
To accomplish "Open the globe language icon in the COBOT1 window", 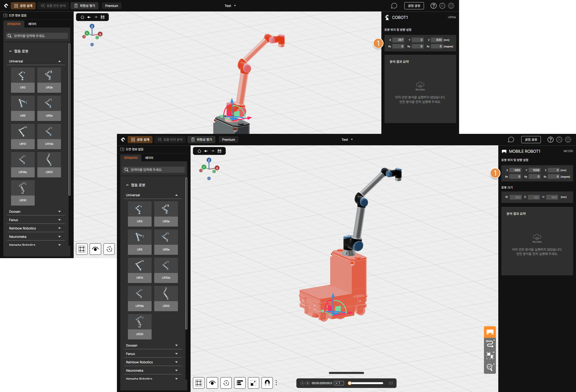I will pos(451,6).
